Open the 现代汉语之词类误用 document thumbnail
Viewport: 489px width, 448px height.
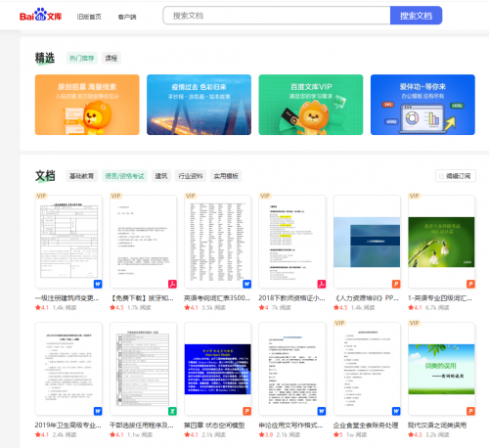click(x=441, y=369)
